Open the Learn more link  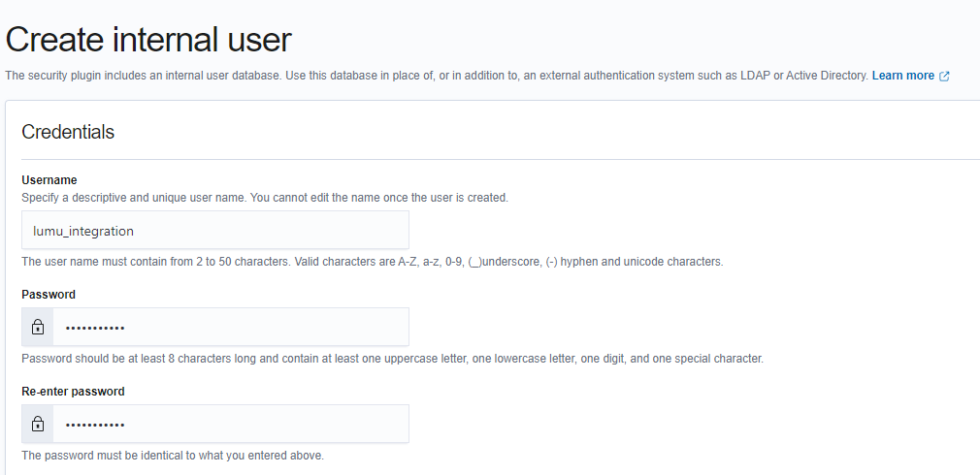[902, 76]
